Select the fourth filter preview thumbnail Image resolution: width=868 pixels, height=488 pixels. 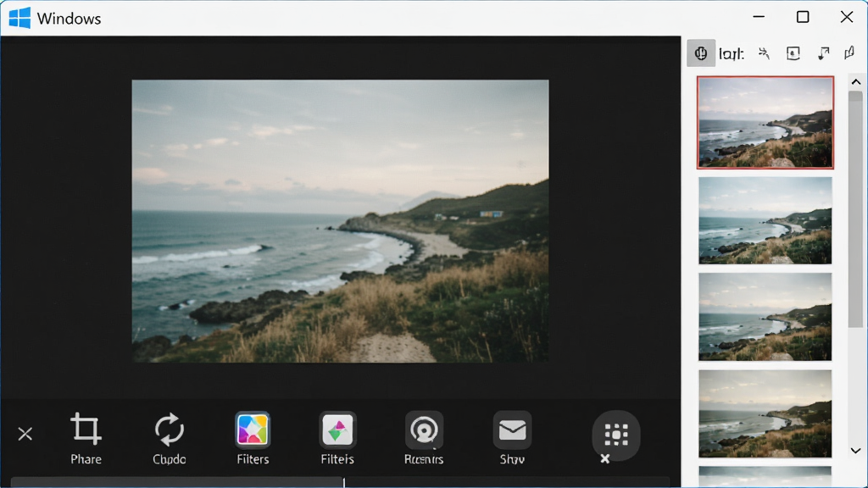(x=765, y=413)
